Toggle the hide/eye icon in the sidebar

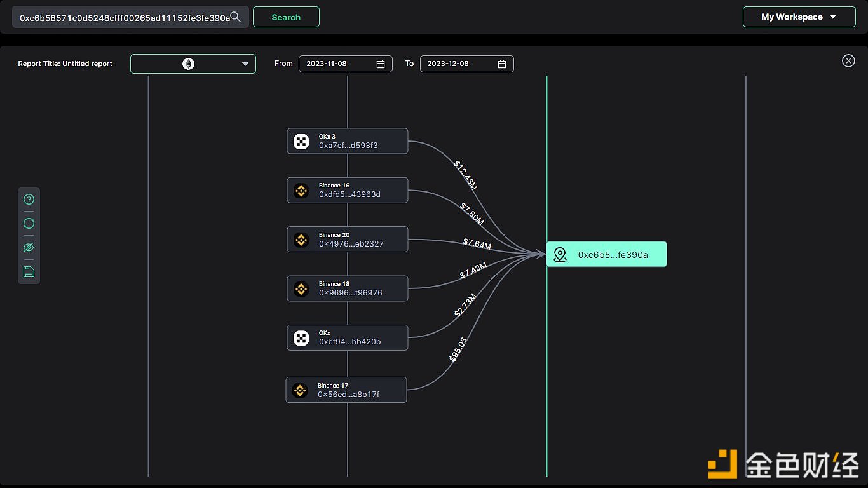coord(29,248)
